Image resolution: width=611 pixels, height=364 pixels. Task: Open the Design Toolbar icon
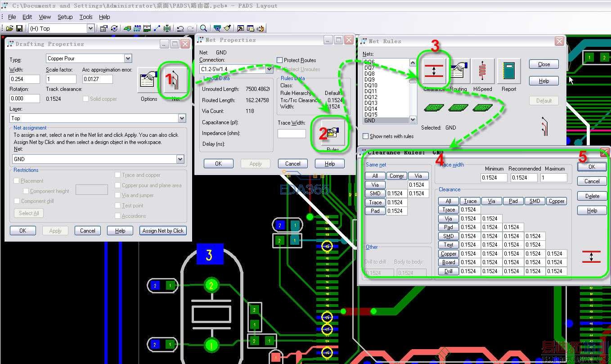[137, 28]
